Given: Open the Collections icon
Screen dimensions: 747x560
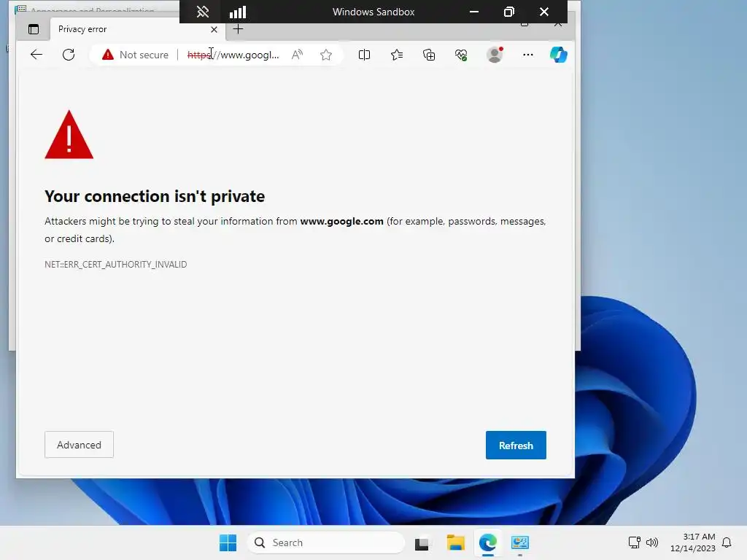Looking at the screenshot, I should click(x=429, y=55).
